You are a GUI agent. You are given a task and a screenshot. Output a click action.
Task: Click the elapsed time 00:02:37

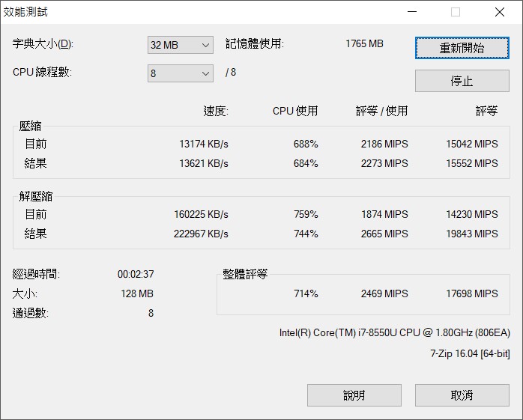click(x=136, y=275)
